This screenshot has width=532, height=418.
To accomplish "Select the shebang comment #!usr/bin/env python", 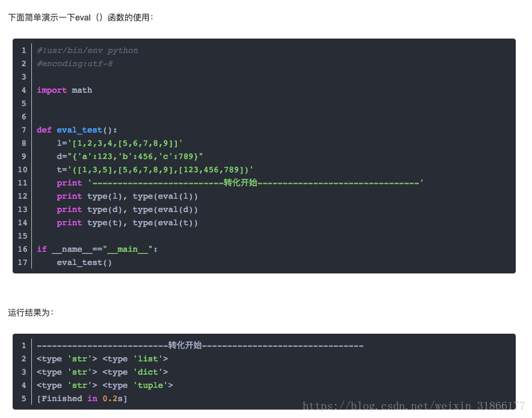I will (88, 50).
